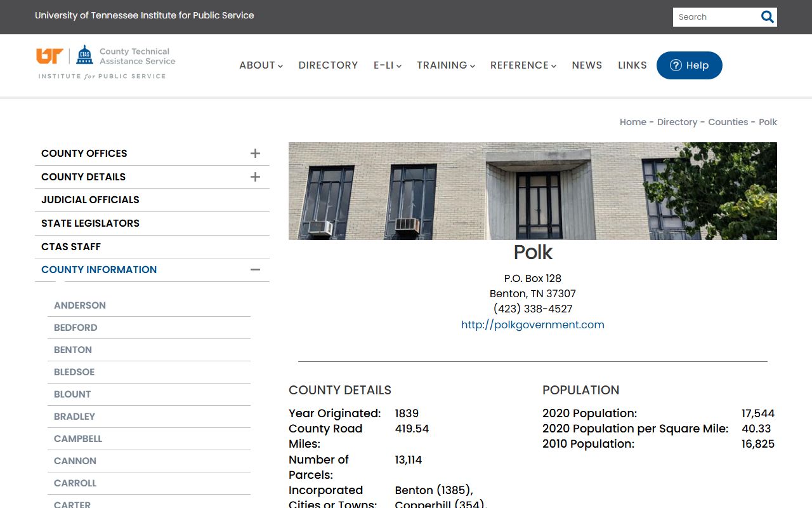Select the County Details sidebar heading
This screenshot has height=508, width=812.
84,177
